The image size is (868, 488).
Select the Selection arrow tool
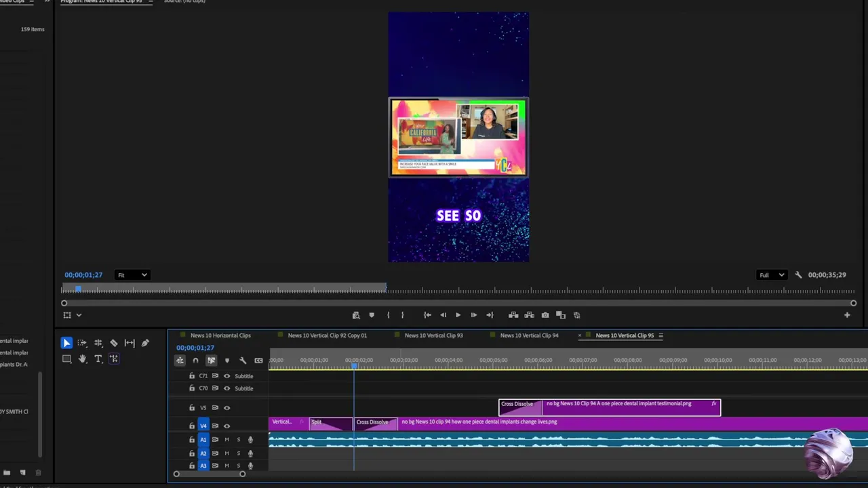(66, 343)
